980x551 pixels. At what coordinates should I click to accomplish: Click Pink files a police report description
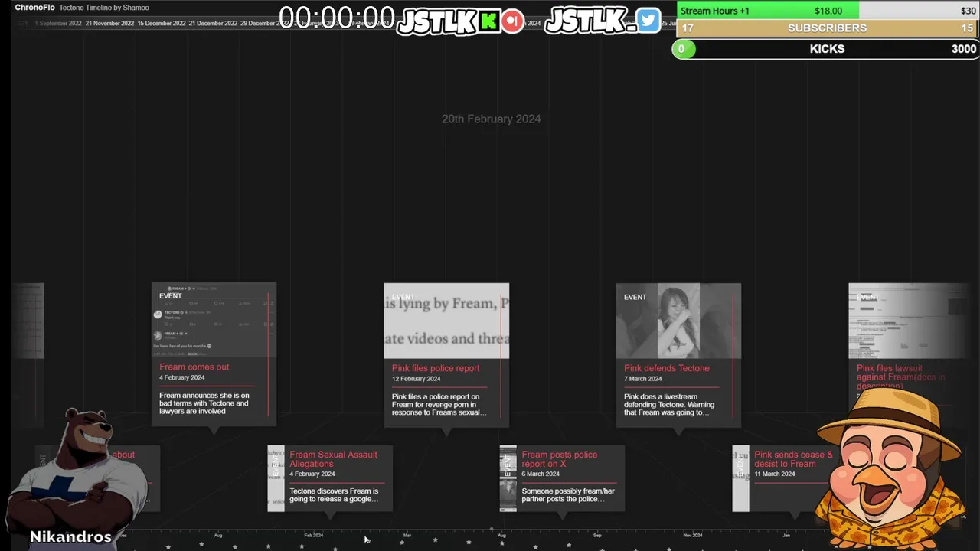[x=439, y=404]
